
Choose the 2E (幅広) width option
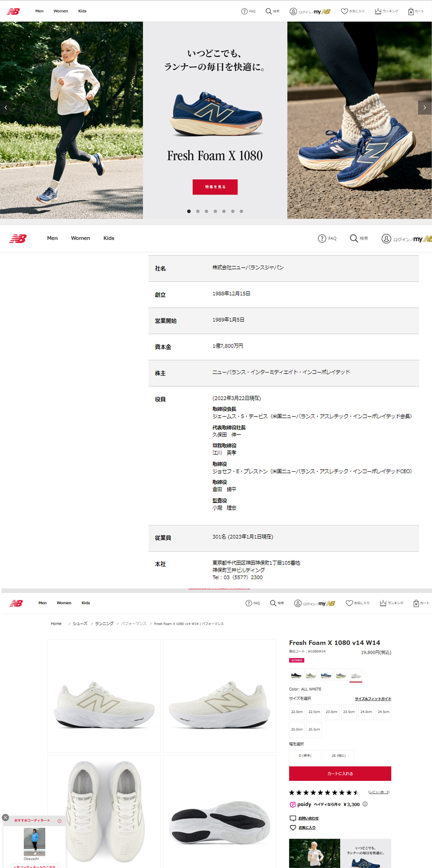click(x=338, y=755)
